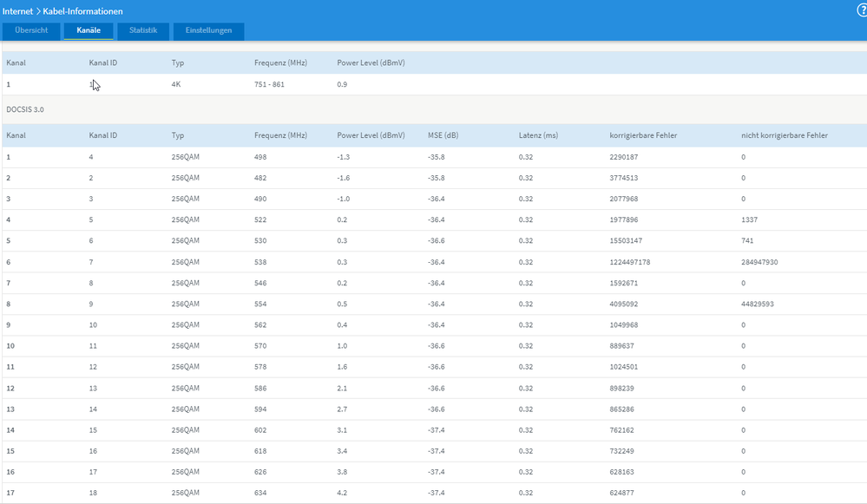Select the value 284947930 in channel 6 row
867x504 pixels.
coord(759,262)
